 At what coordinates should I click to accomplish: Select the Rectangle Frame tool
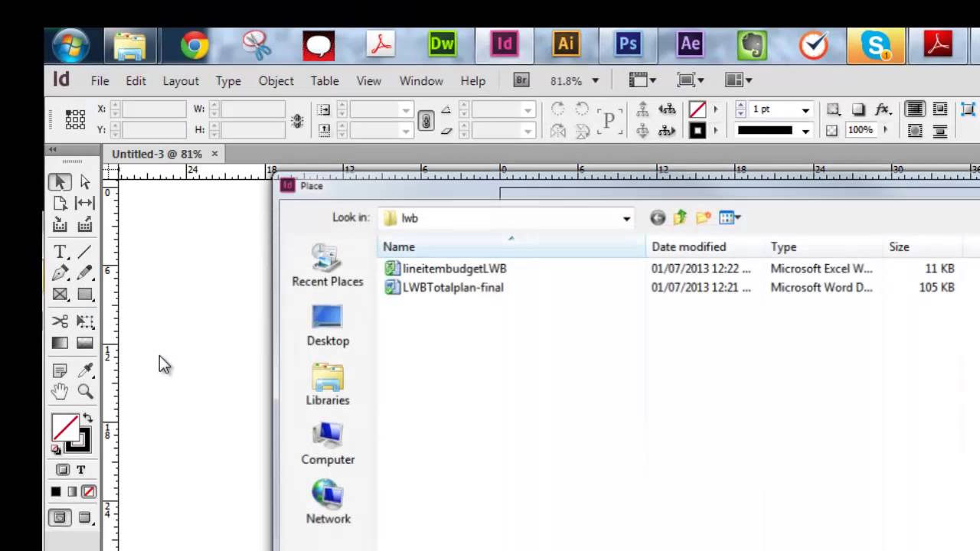60,295
